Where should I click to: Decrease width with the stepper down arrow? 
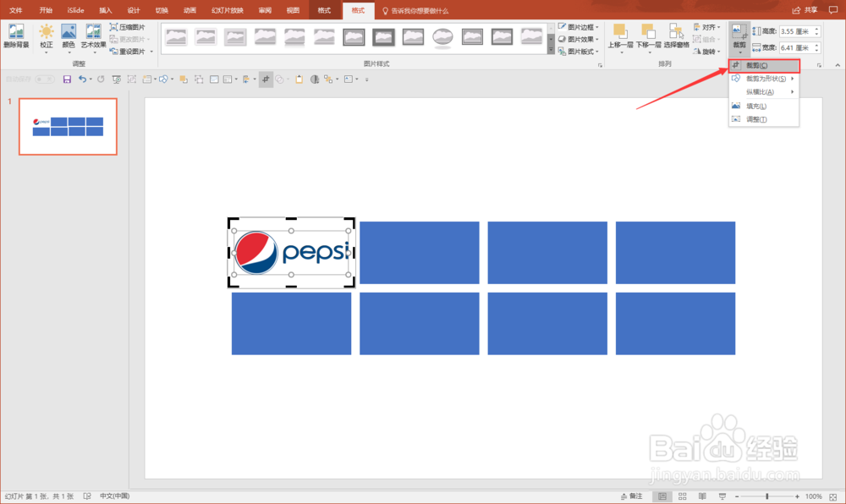tap(817, 51)
